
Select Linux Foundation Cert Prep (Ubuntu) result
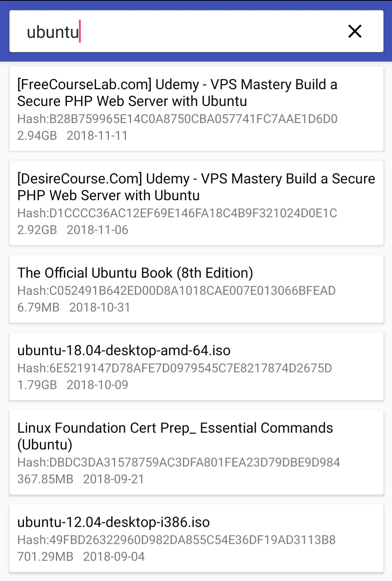175,436
